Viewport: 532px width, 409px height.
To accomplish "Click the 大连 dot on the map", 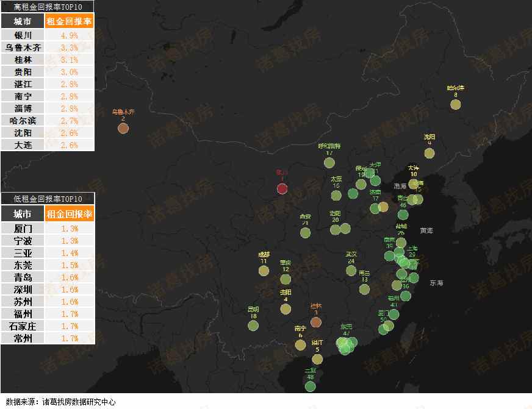I will (413, 184).
